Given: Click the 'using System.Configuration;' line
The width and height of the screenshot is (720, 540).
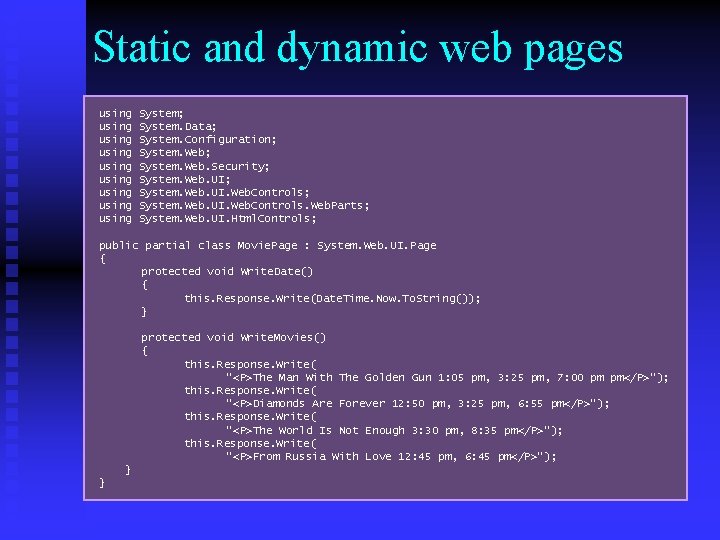Looking at the screenshot, I should click(x=188, y=140).
